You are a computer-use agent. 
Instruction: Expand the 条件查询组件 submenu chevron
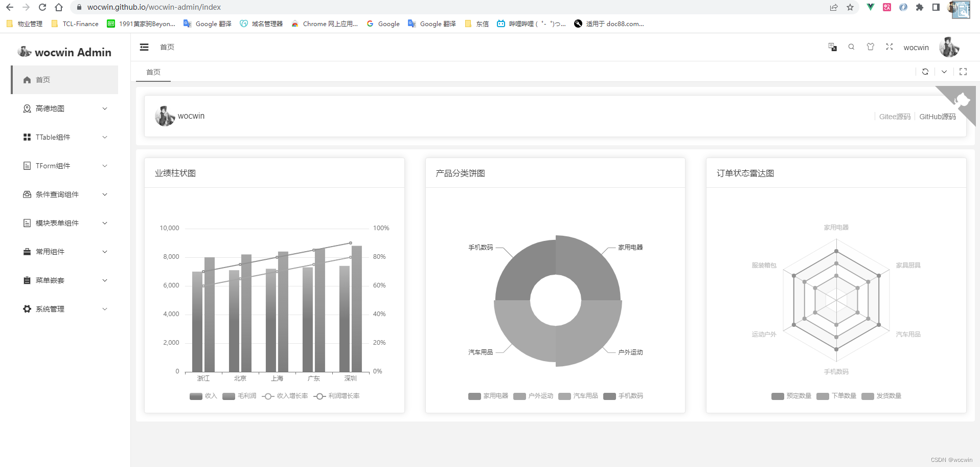pyautogui.click(x=105, y=194)
